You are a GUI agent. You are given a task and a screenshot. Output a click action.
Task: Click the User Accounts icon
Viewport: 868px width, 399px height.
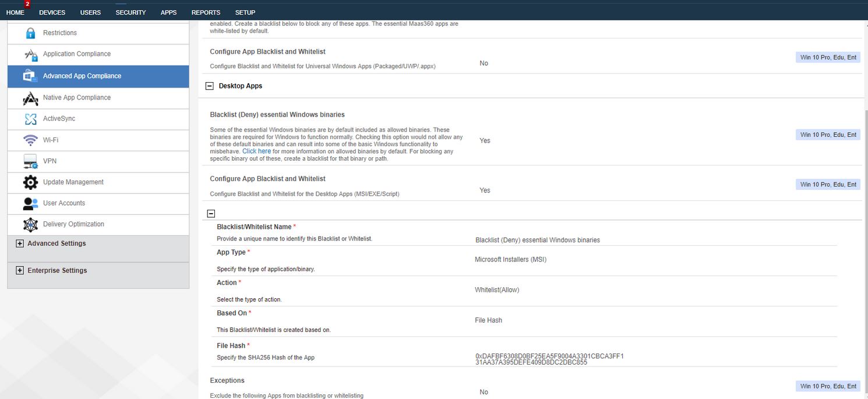[x=31, y=203]
